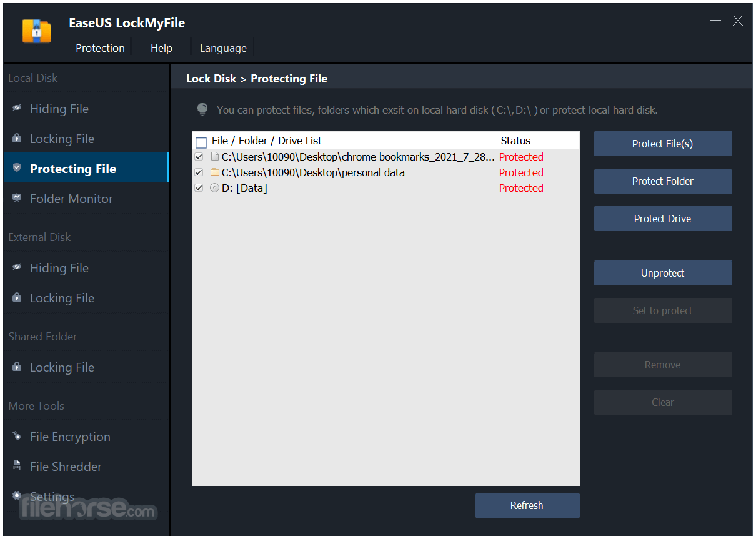Click the disc icon of D: [Data] row
This screenshot has height=539, width=756.
click(x=215, y=187)
